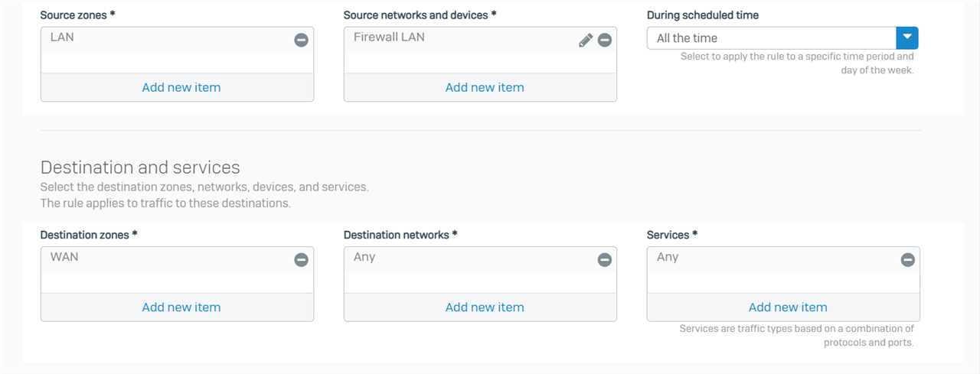Select the Any entry in Services
980x374 pixels.
668,257
